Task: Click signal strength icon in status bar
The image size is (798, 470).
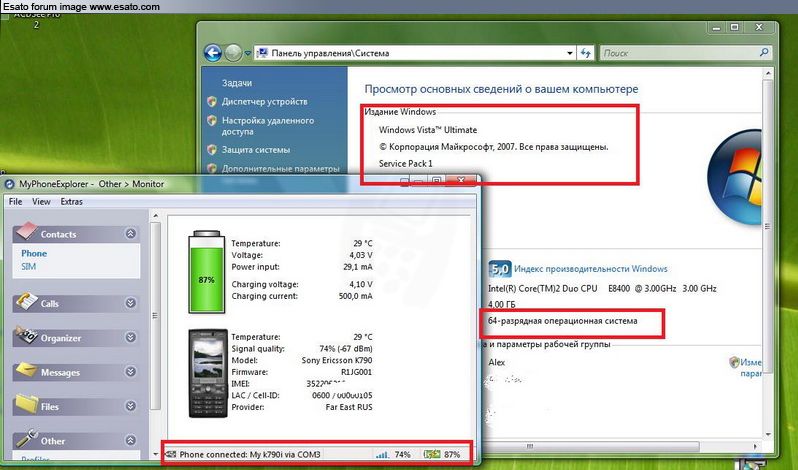Action: [x=381, y=454]
